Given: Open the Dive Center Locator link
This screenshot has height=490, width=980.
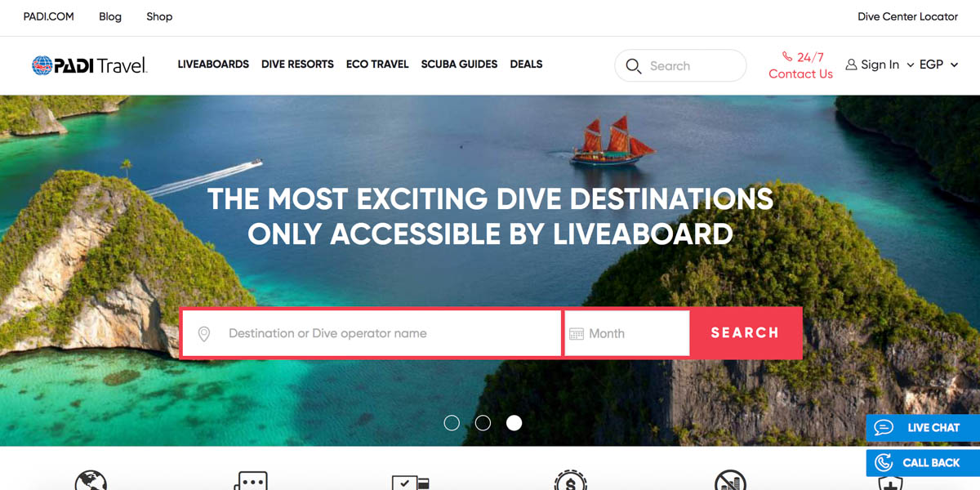Looking at the screenshot, I should click(x=907, y=16).
